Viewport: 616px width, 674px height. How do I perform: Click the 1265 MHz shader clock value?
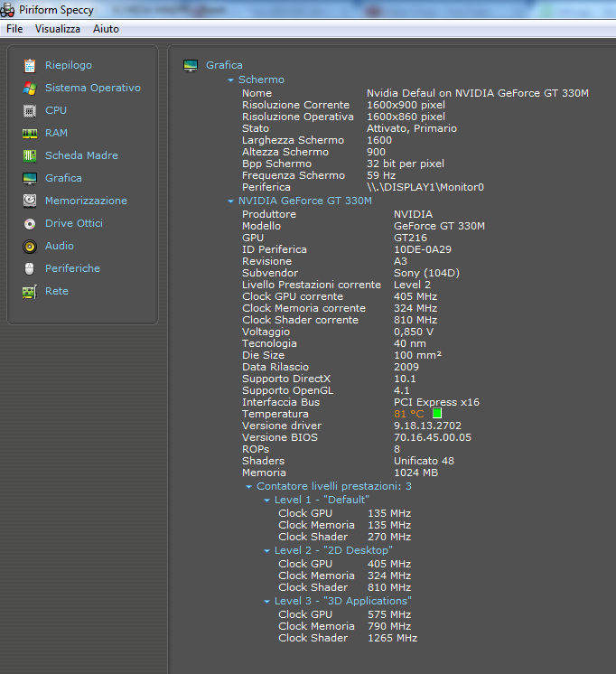click(x=393, y=639)
